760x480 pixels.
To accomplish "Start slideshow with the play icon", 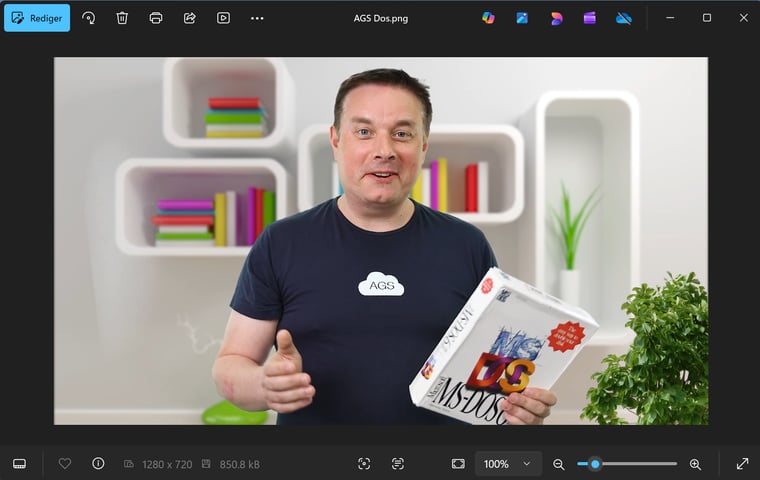I will 223,18.
